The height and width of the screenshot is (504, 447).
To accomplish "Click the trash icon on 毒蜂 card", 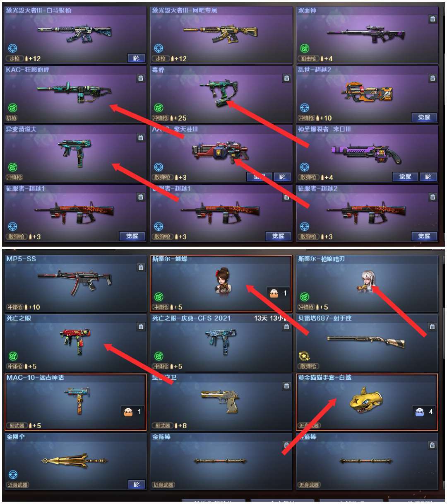I will (x=286, y=78).
